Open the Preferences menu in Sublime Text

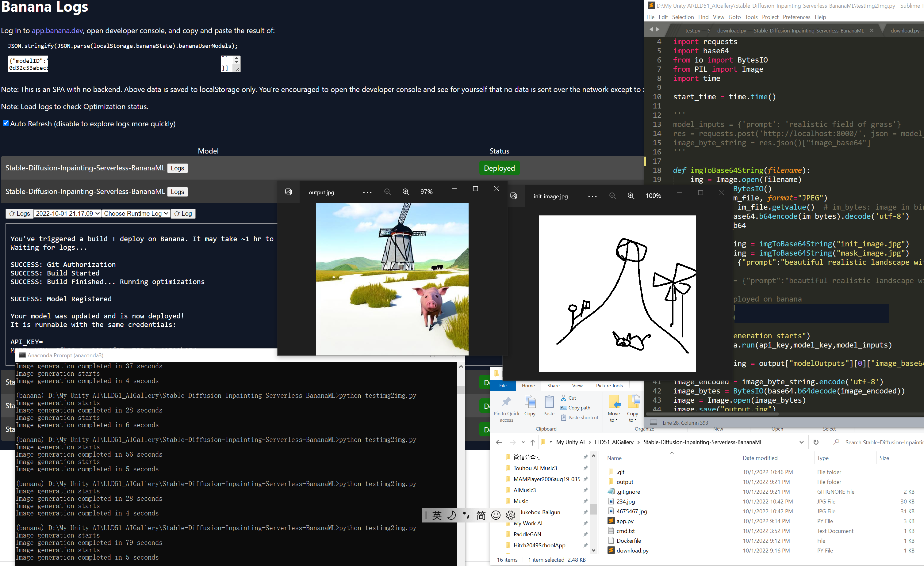(x=796, y=17)
